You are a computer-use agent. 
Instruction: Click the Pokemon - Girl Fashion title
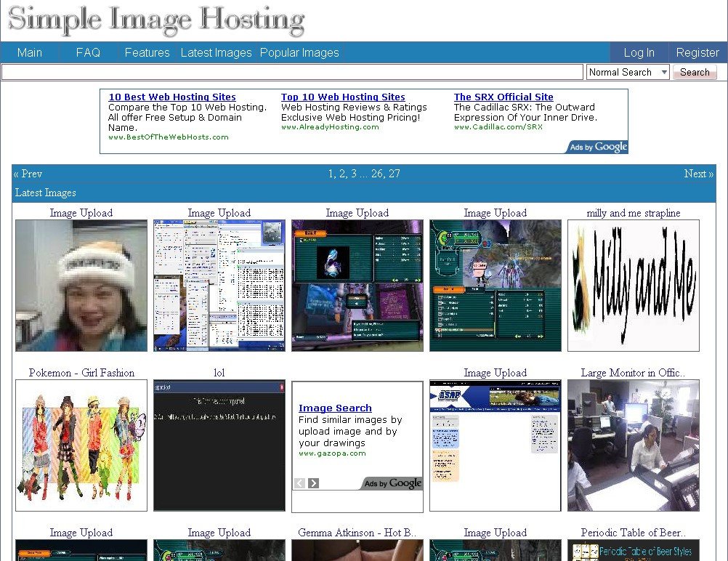point(81,373)
